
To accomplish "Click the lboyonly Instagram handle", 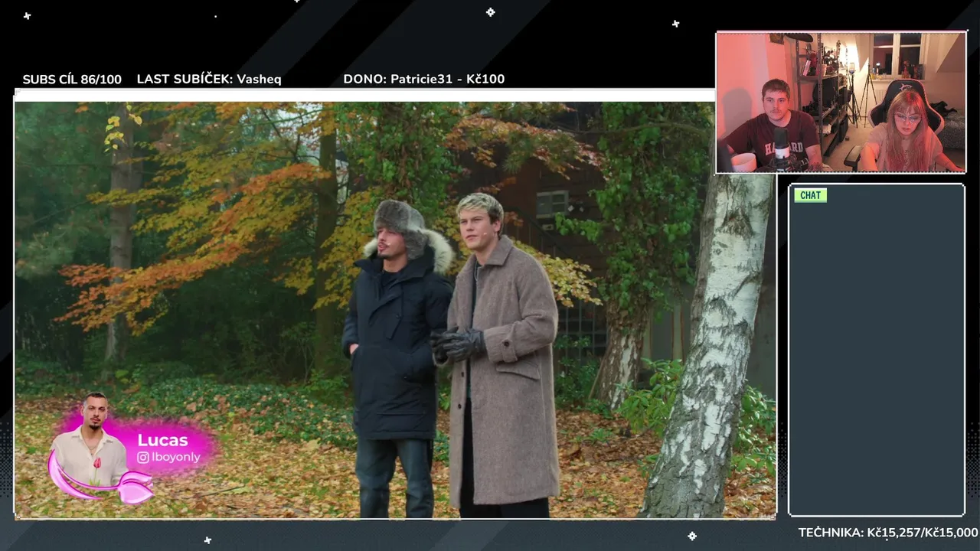I will point(176,458).
